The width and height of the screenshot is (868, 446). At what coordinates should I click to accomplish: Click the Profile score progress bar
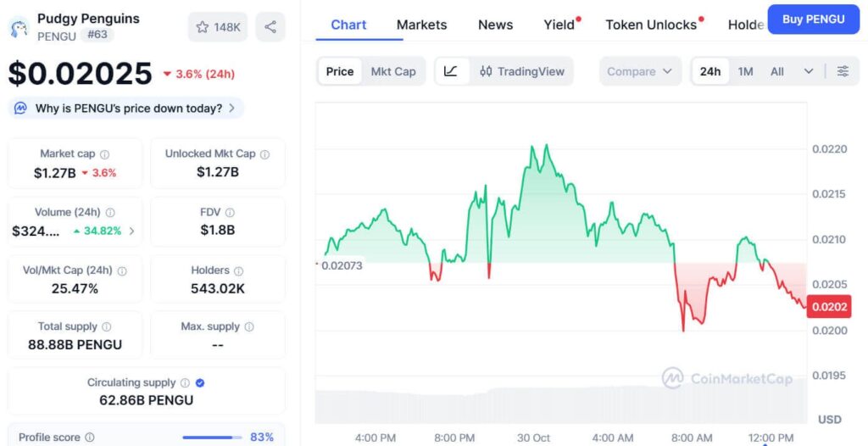click(211, 438)
